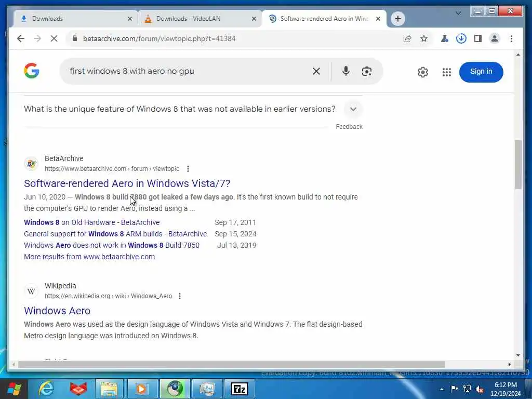Viewport: 532px width, 399px height.
Task: Open the profile avatar menu
Action: click(x=495, y=38)
